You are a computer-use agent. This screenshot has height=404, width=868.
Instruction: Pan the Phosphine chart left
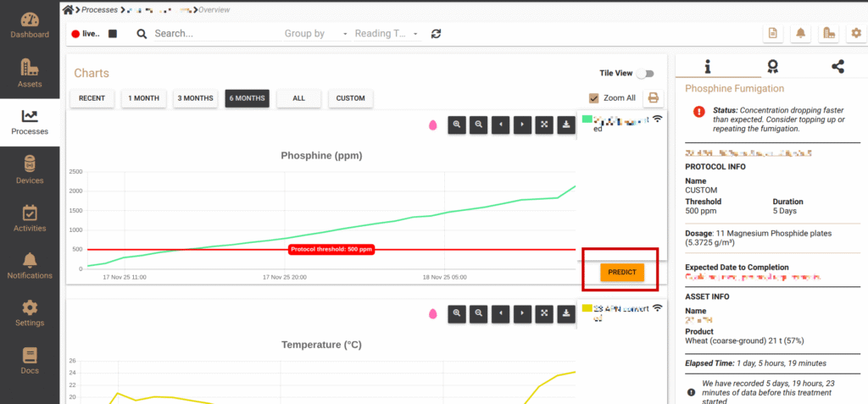pos(501,125)
